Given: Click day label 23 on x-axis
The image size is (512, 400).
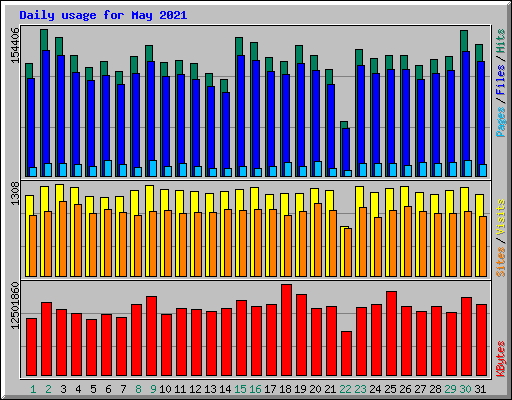Looking at the screenshot, I should 360,389.
